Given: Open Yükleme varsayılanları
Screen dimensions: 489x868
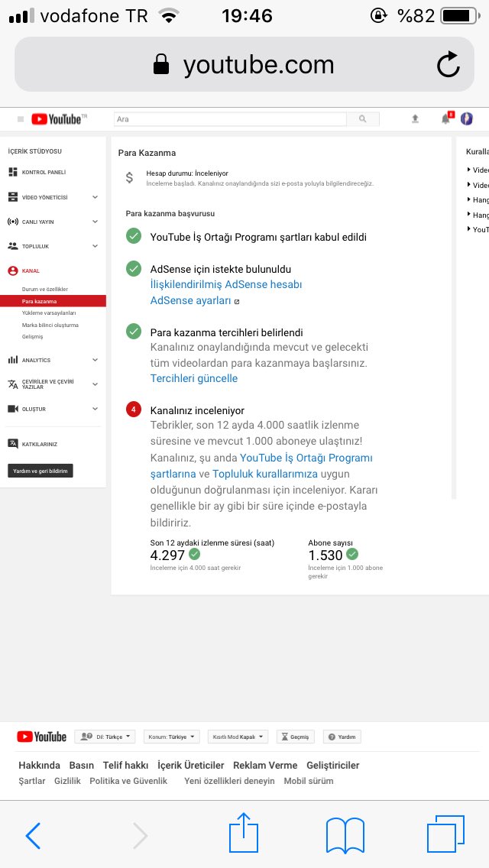Looking at the screenshot, I should (49, 313).
